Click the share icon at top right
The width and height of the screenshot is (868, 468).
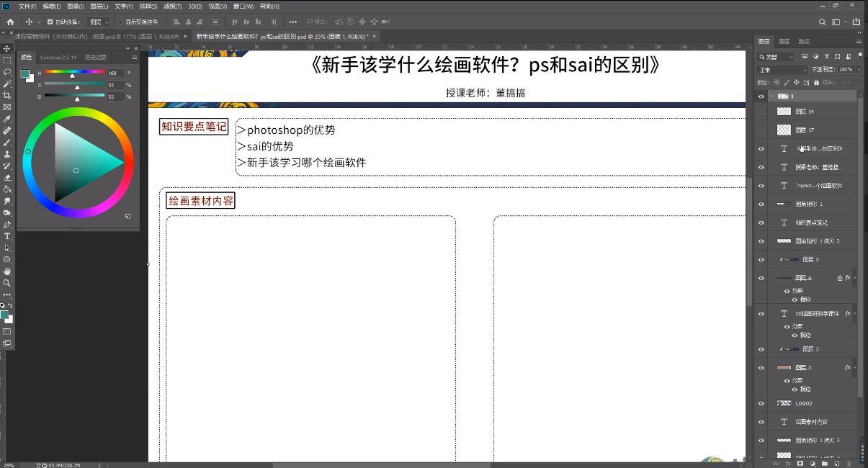point(856,22)
